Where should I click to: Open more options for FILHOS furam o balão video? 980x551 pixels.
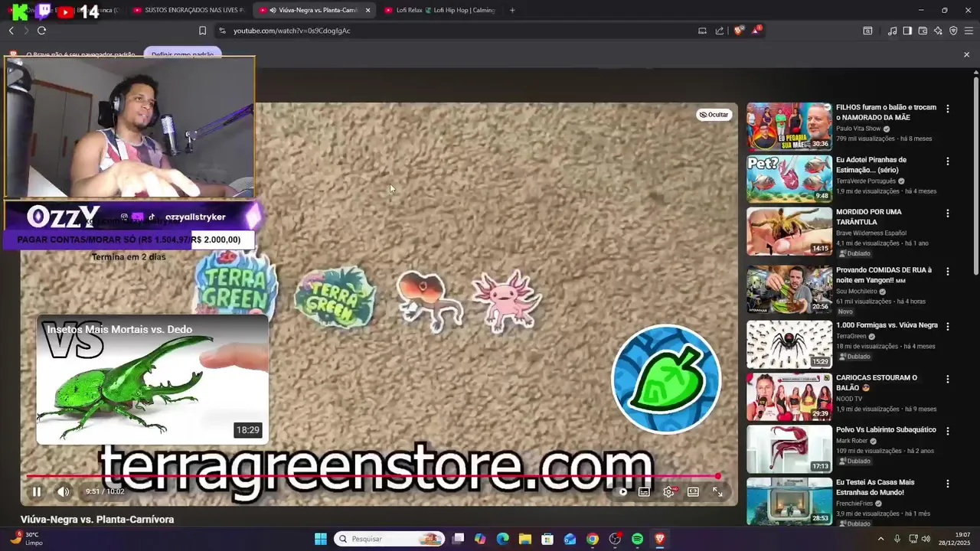point(947,109)
